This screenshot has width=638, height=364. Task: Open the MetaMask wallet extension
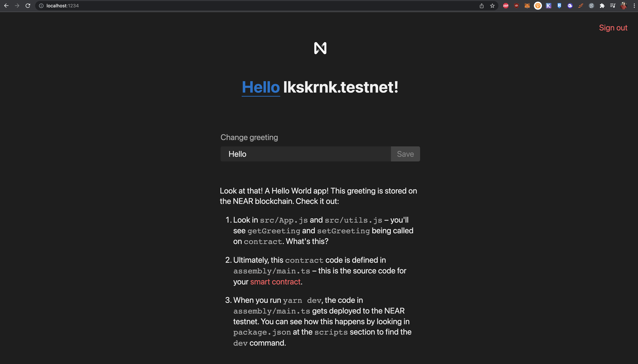click(527, 6)
